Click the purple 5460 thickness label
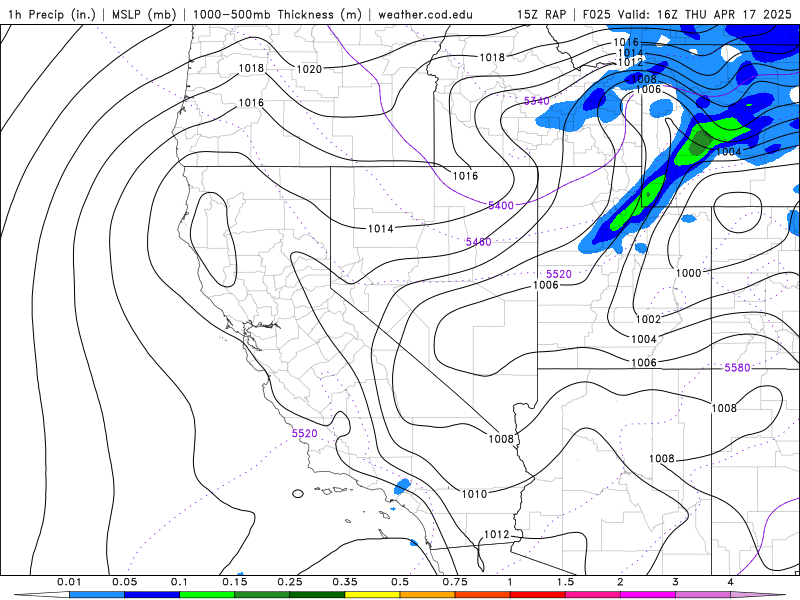 point(478,242)
